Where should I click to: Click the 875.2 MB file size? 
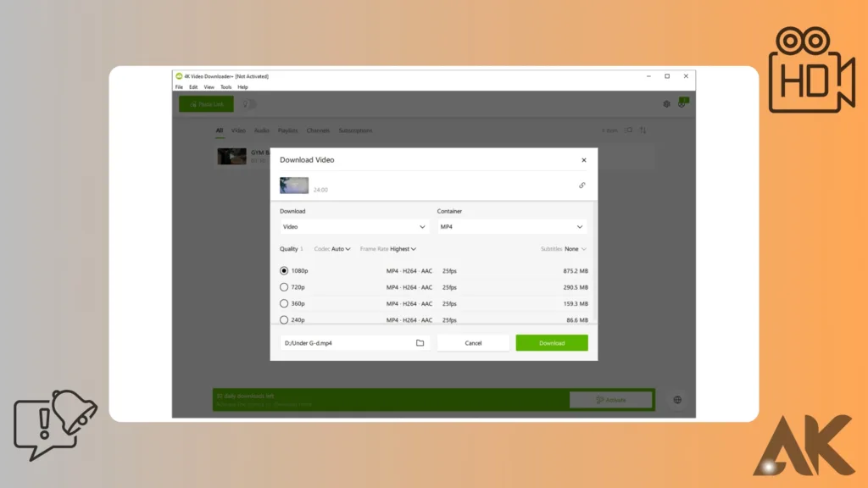click(576, 271)
